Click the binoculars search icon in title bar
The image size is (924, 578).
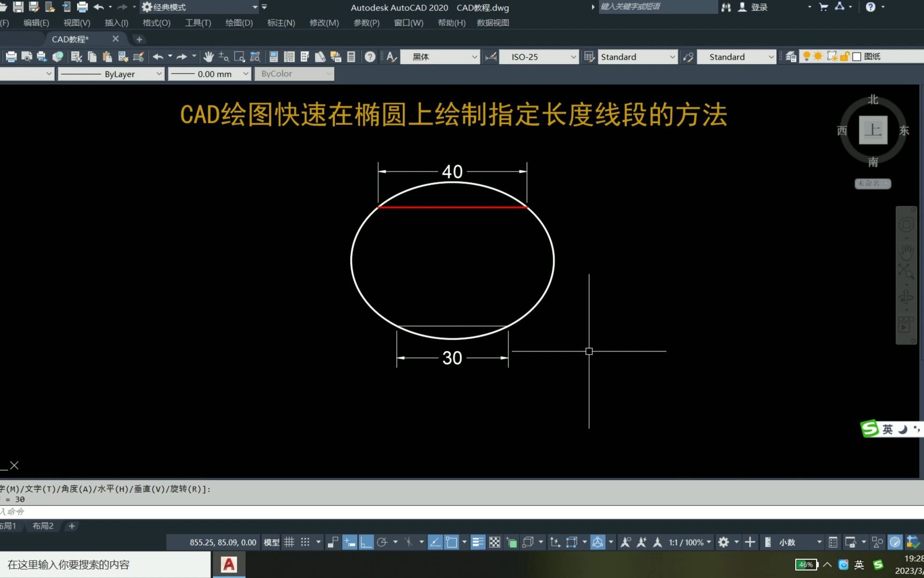(x=726, y=7)
